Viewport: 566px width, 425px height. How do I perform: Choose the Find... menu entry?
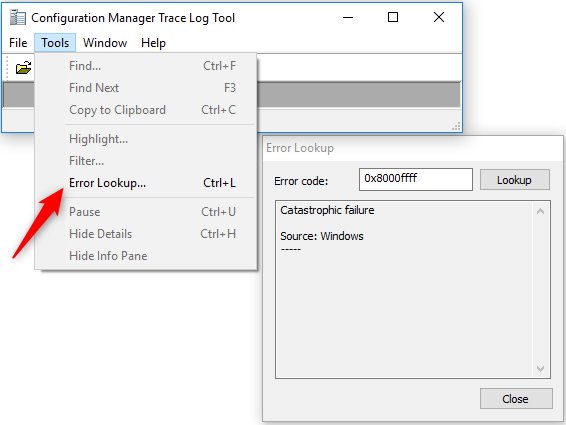(x=146, y=66)
